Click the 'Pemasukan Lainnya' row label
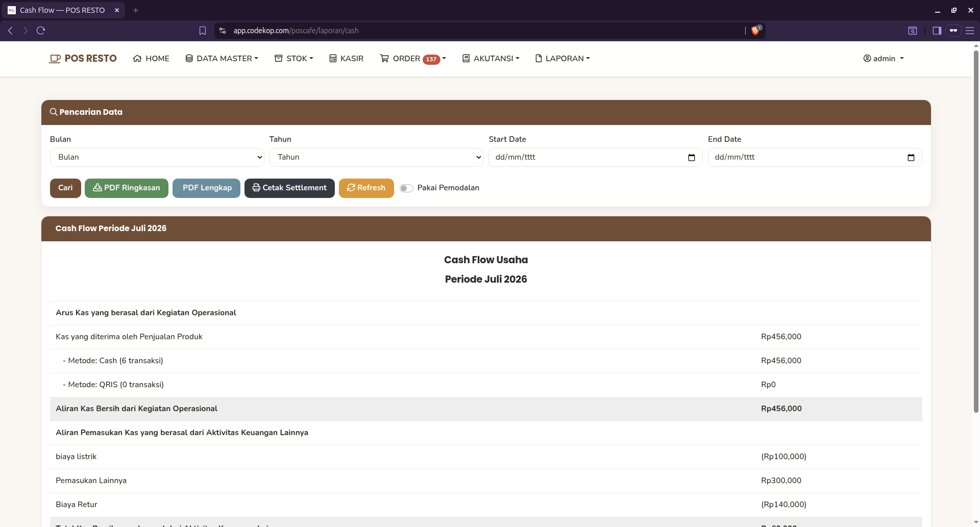The width and height of the screenshot is (980, 527). (x=91, y=481)
